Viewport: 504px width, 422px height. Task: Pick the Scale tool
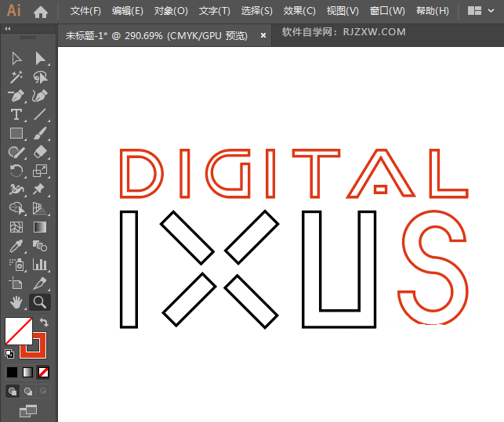tap(40, 171)
